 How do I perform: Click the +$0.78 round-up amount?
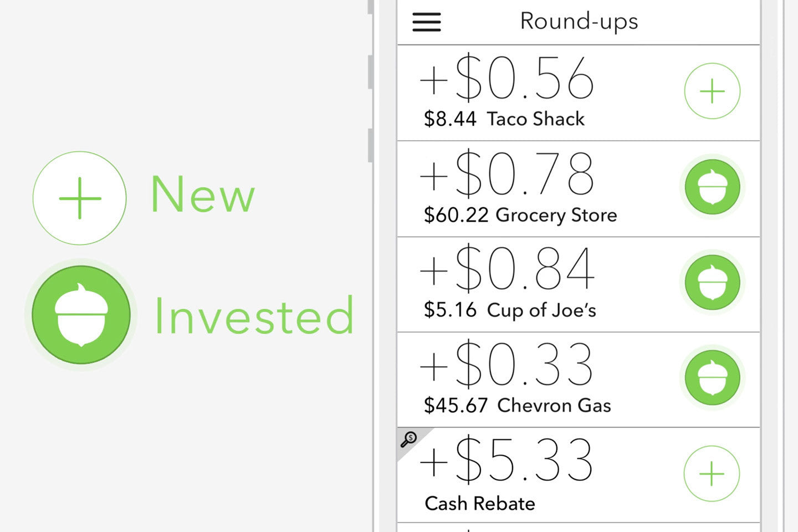[507, 174]
